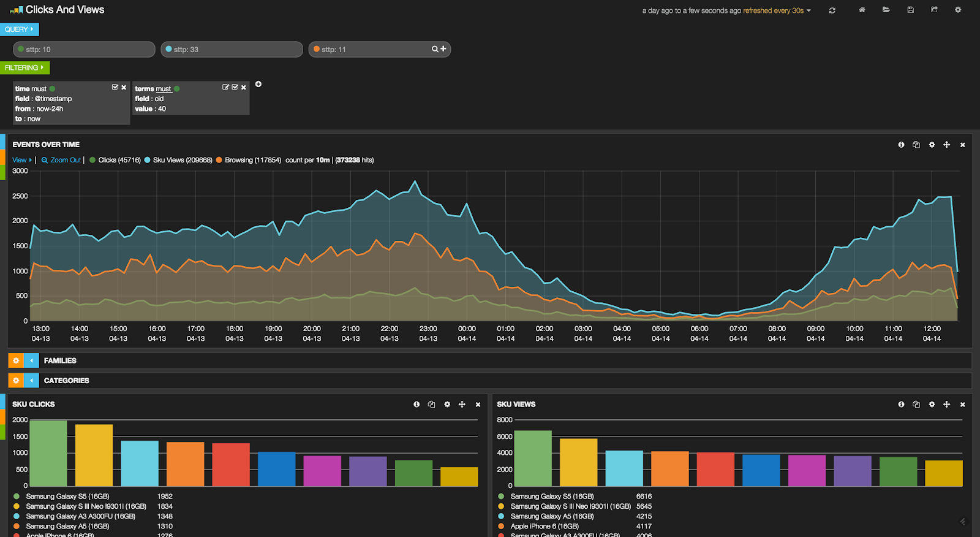The height and width of the screenshot is (537, 980).
Task: Click move handle of SKU Views panel
Action: pyautogui.click(x=947, y=405)
